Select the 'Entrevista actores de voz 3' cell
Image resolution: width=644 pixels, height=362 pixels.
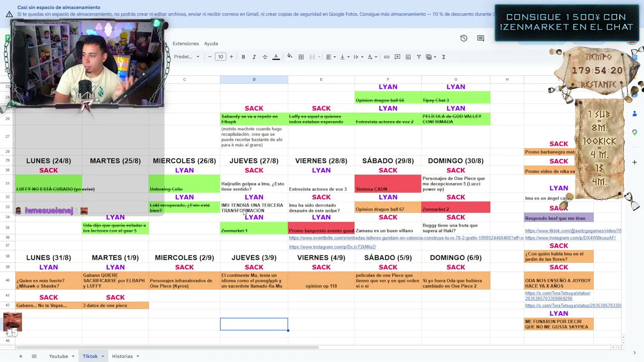(x=321, y=184)
